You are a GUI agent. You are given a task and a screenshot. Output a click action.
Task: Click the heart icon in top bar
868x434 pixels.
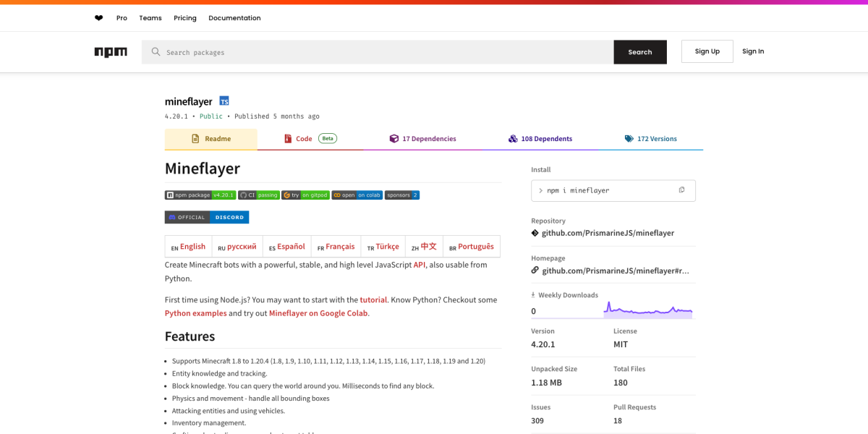tap(99, 18)
